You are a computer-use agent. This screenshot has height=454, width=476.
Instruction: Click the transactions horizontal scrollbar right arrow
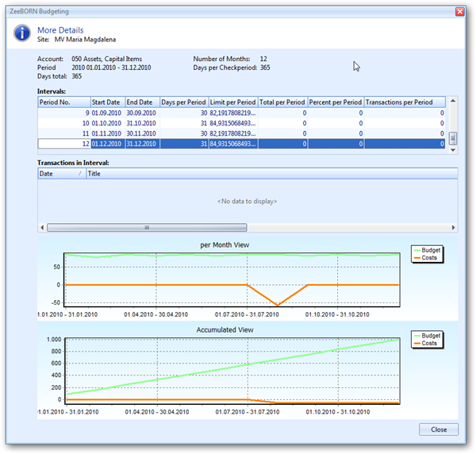click(453, 227)
